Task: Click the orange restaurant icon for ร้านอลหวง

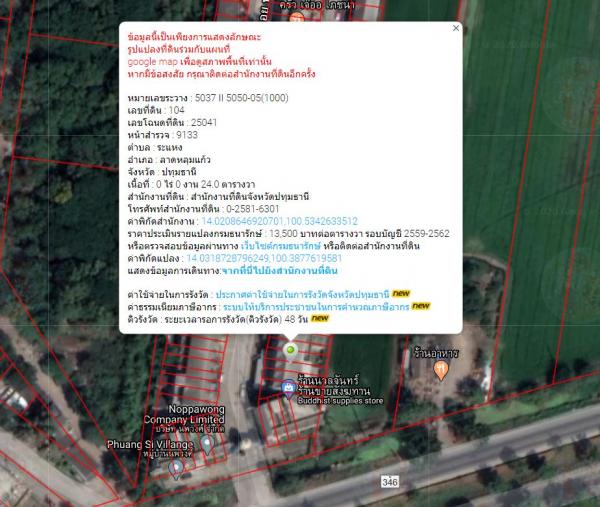Action: coord(441,370)
